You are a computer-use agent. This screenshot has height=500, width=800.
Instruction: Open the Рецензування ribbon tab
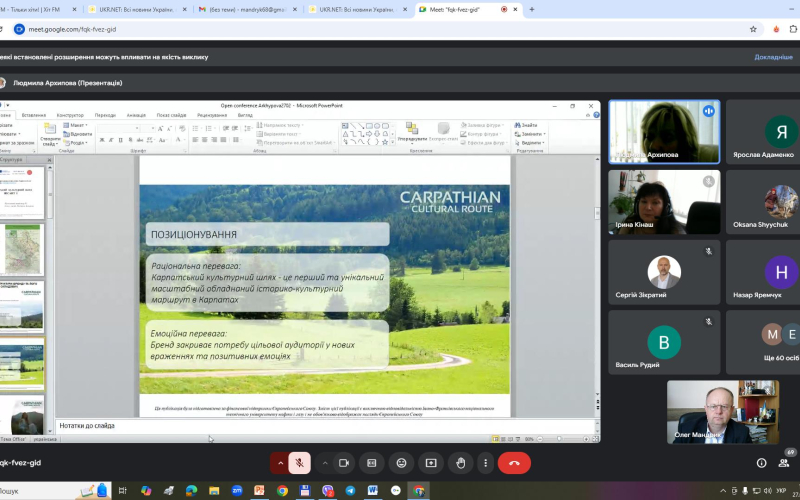click(212, 115)
